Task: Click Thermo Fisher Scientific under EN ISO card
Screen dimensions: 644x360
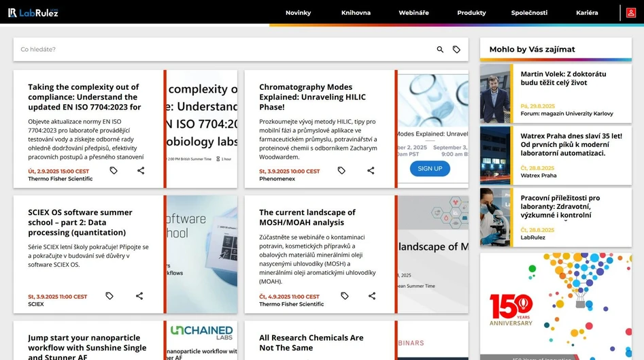Action: point(61,179)
